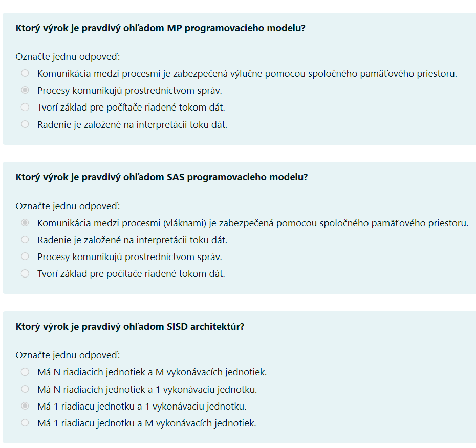This screenshot has width=476, height=448.
Task: Pick 'Radenie je založené' radio in MP question
Action: click(25, 124)
